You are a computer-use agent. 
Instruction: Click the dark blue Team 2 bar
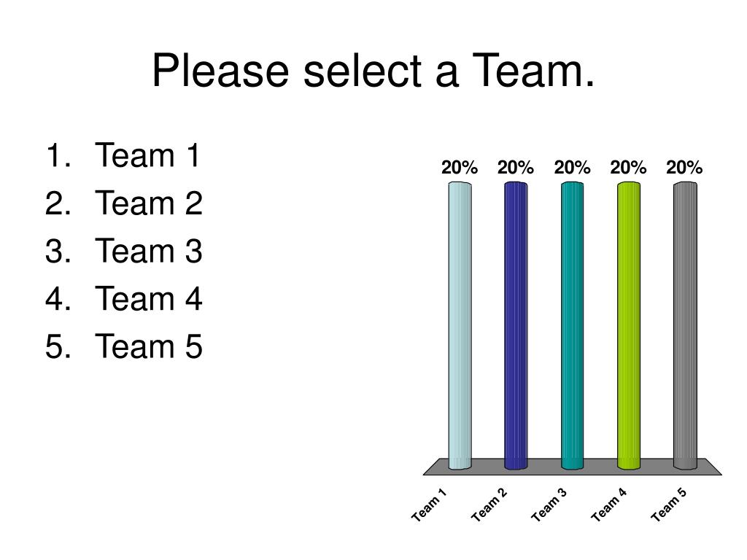(x=516, y=326)
